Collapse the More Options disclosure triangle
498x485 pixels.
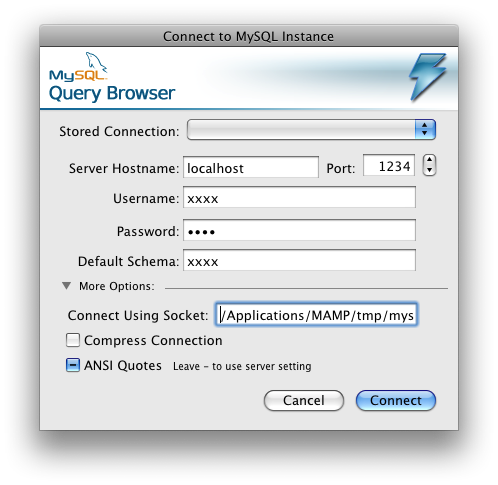[66, 286]
